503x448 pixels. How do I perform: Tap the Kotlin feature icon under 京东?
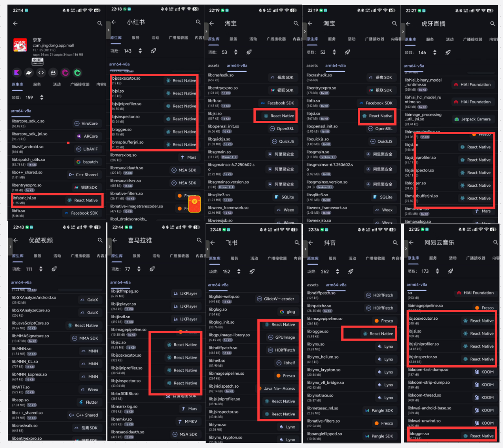coord(16,73)
